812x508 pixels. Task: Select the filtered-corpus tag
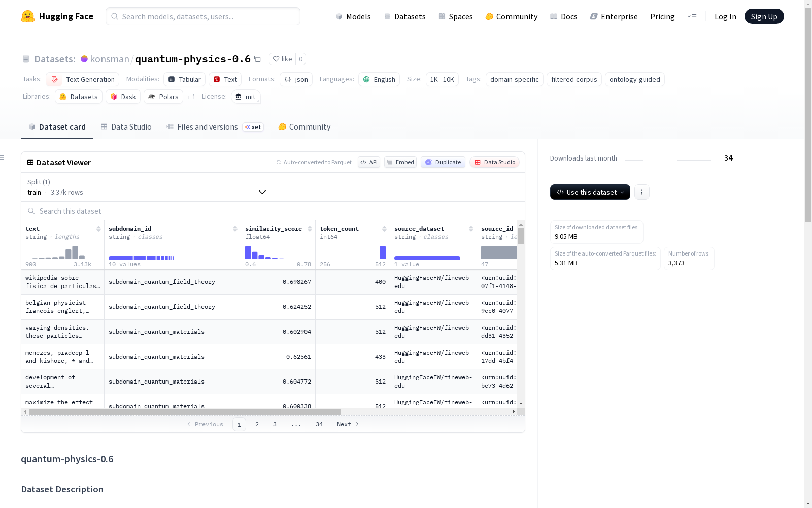click(x=574, y=79)
